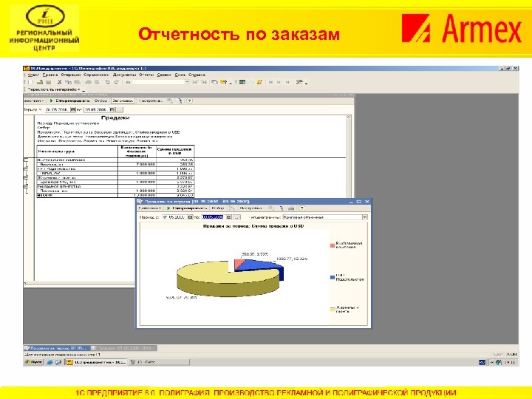Click help question icon in chart window
The width and height of the screenshot is (532, 399).
302,208
